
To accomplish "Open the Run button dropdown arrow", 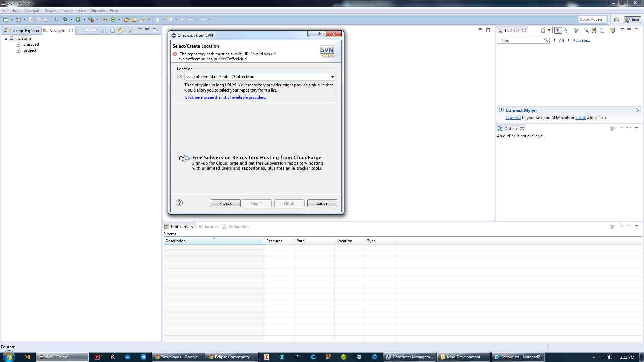I will (84, 19).
